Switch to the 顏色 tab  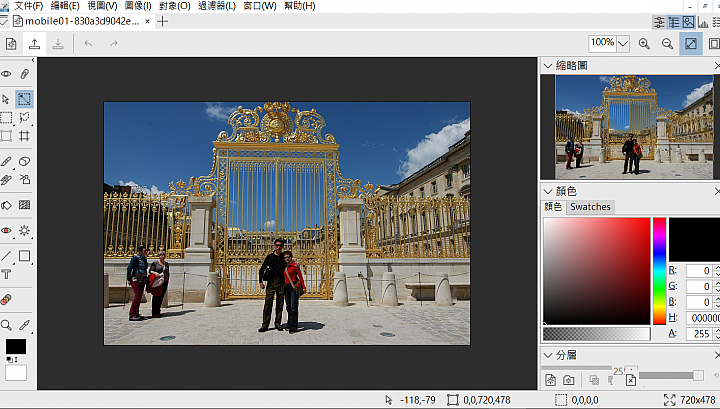[x=553, y=207]
